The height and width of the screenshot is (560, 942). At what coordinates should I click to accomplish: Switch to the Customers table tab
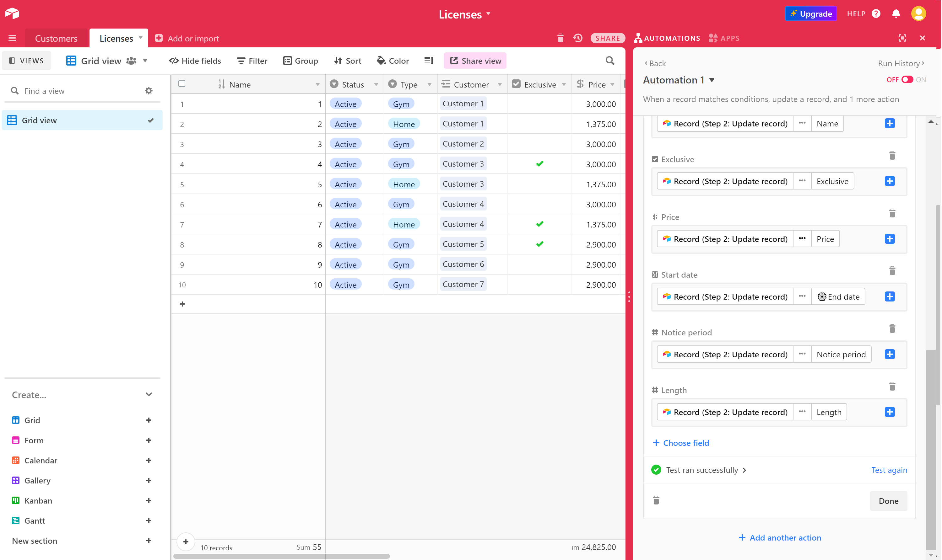tap(56, 38)
